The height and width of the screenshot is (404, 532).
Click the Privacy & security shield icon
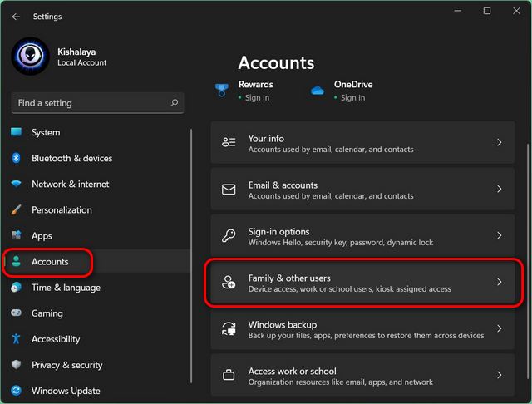16,365
